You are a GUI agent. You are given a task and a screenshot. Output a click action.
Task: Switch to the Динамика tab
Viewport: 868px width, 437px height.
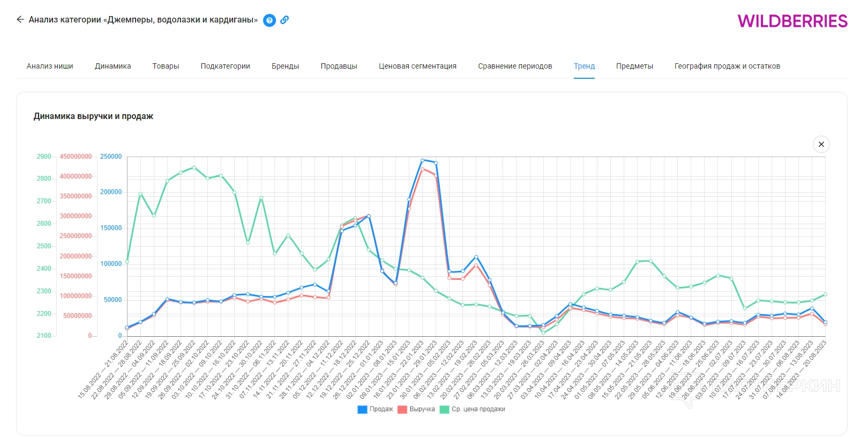pos(113,66)
